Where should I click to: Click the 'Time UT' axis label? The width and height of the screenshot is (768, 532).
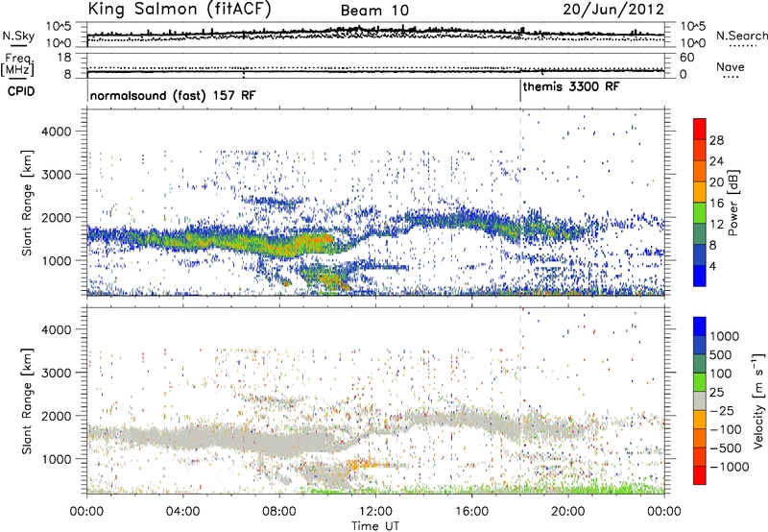click(x=375, y=526)
